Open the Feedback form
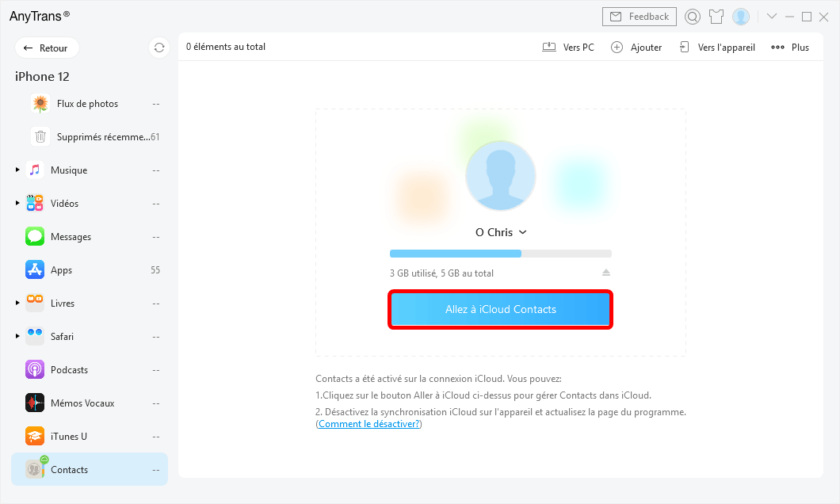Screen dimensions: 840x504 (x=639, y=17)
